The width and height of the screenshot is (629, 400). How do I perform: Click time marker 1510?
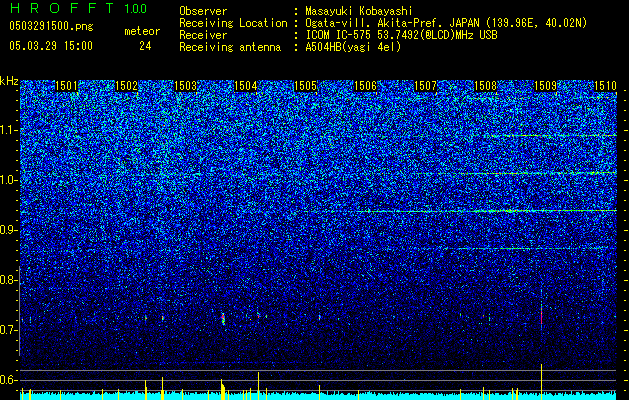[x=605, y=86]
